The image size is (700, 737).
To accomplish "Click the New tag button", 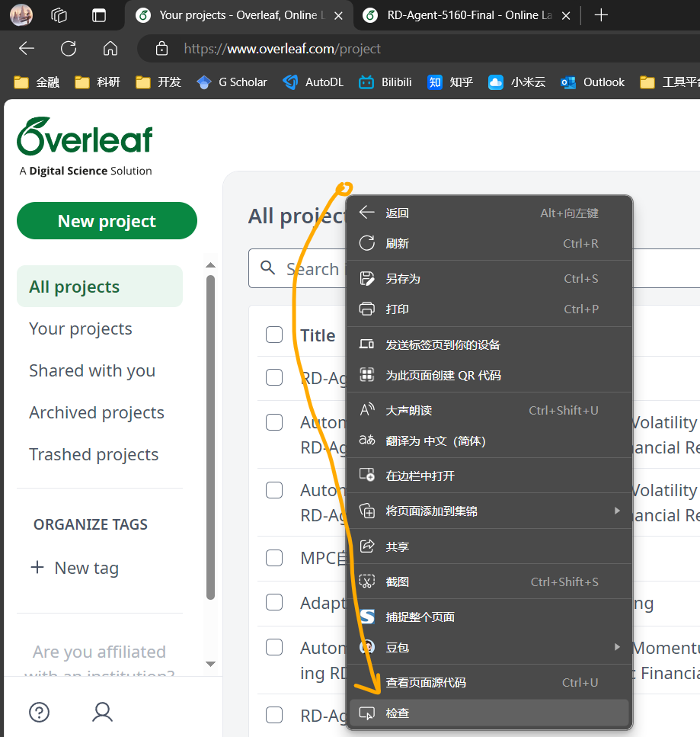I will click(75, 568).
